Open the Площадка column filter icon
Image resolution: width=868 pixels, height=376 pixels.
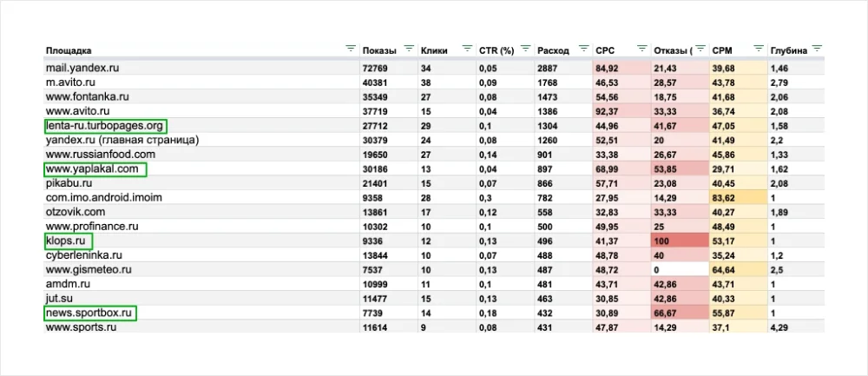coord(350,49)
